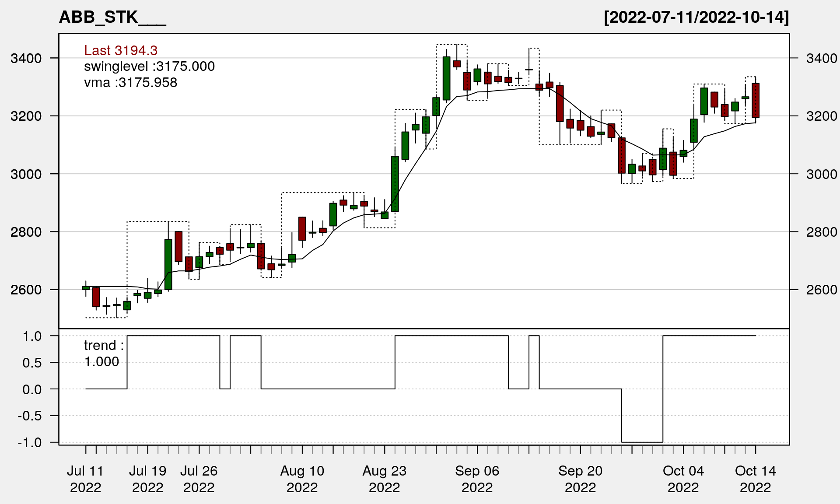840x504 pixels.
Task: Click the date range label in header
Action: tap(696, 17)
